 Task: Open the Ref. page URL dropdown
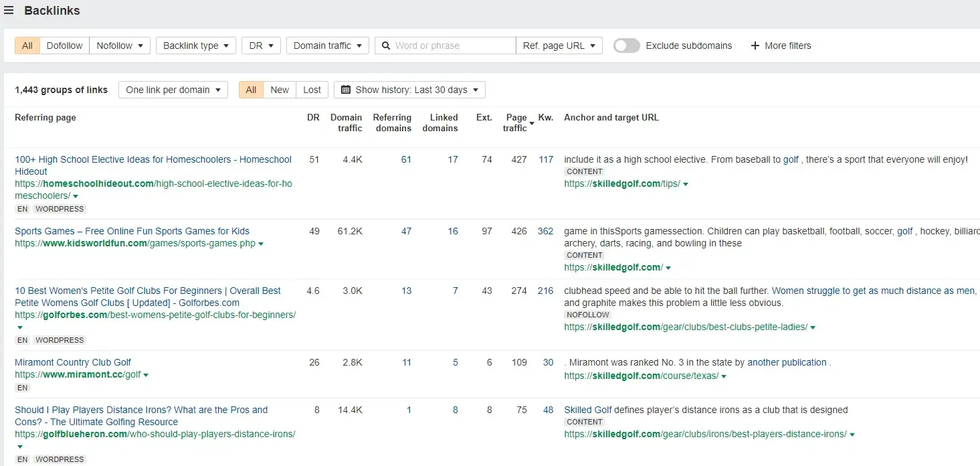click(x=559, y=46)
